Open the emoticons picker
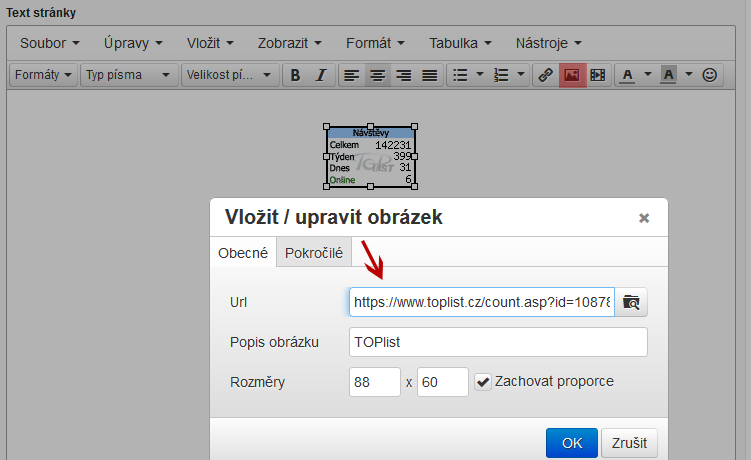 (x=710, y=75)
